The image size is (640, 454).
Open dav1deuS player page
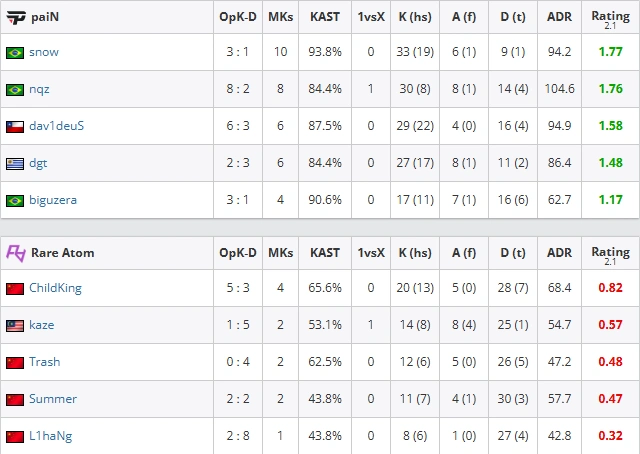[56, 126]
